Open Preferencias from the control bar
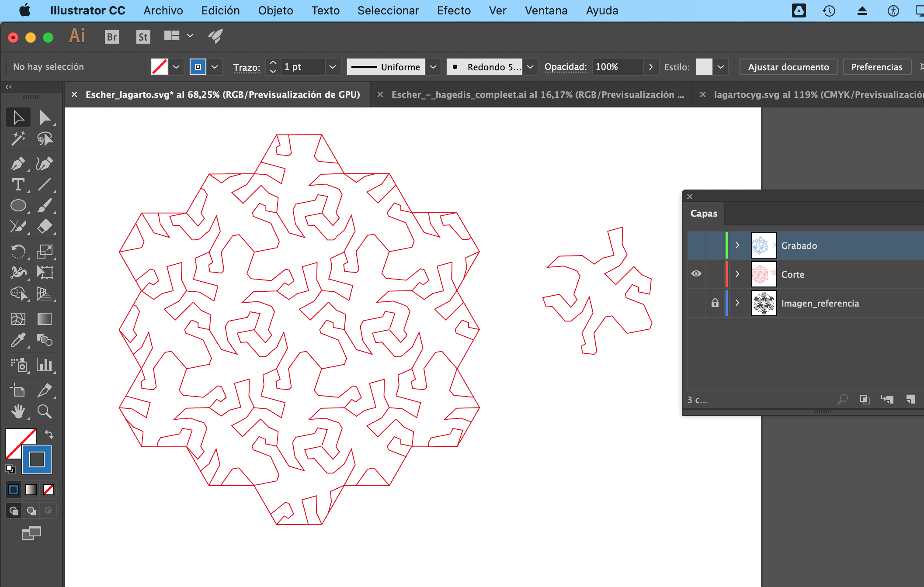This screenshot has height=587, width=924. click(877, 67)
